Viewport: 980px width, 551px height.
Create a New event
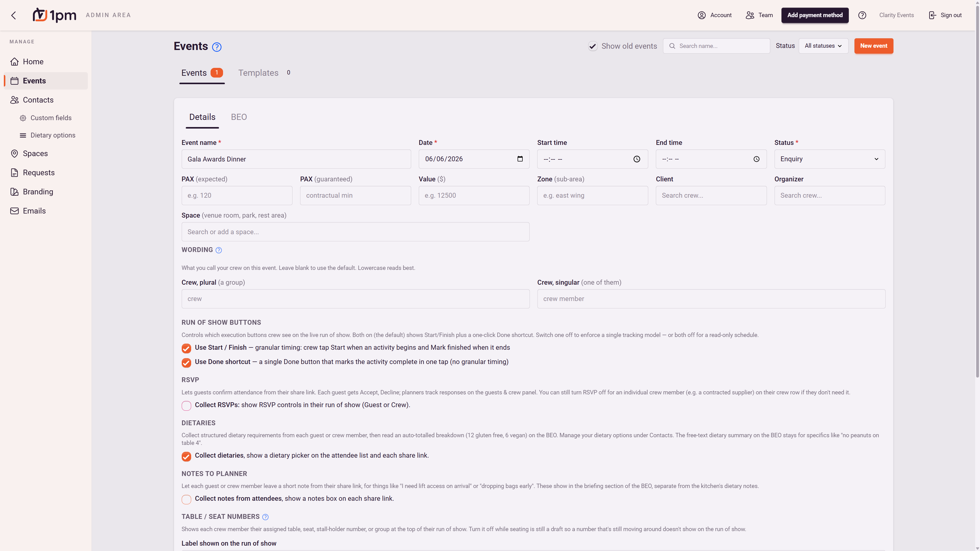pyautogui.click(x=874, y=46)
